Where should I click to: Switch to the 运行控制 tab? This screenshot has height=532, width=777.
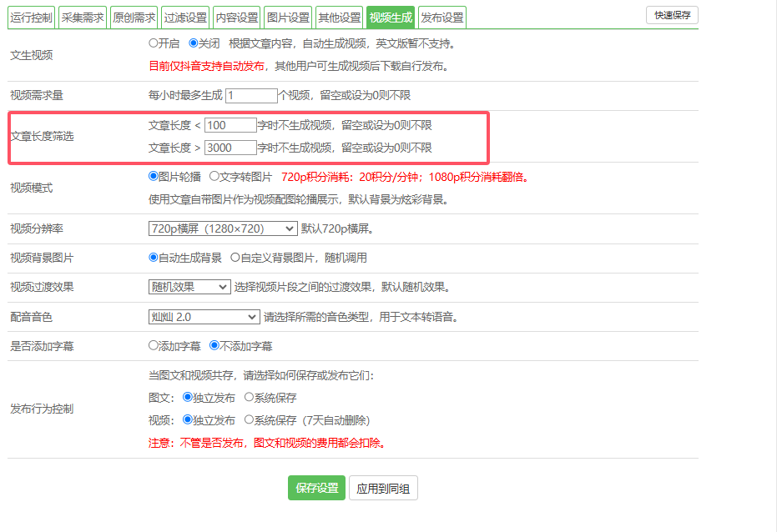(33, 18)
